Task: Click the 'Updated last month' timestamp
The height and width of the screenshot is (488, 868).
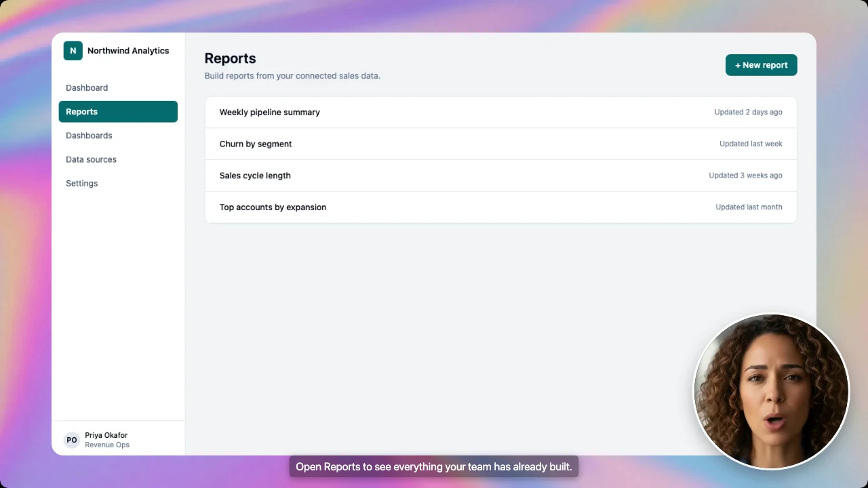Action: pyautogui.click(x=749, y=207)
